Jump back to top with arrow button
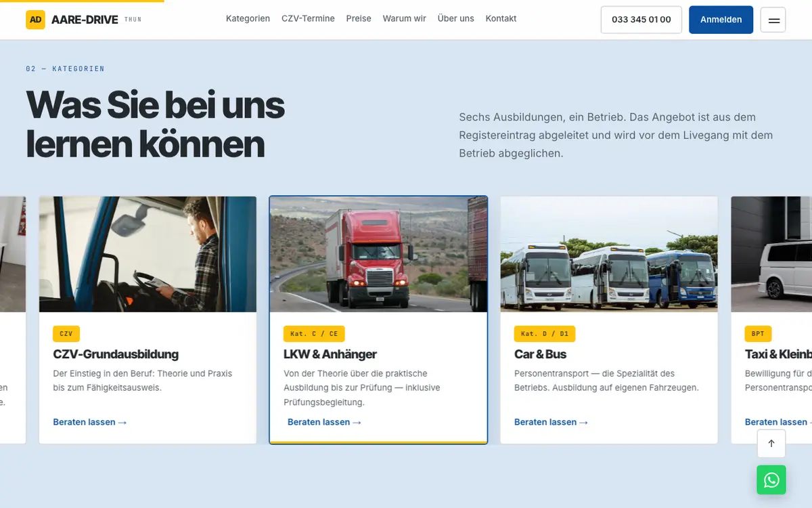The image size is (812, 508). coord(771,444)
